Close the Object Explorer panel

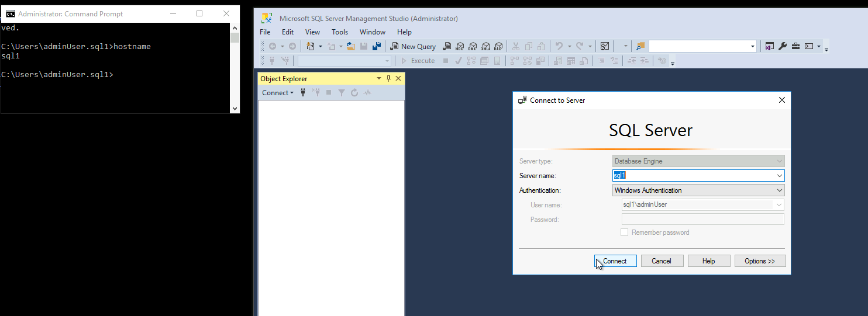pyautogui.click(x=398, y=78)
